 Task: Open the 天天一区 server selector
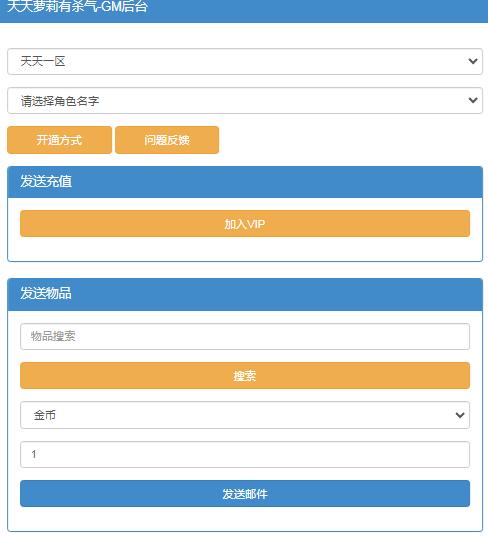[245, 62]
